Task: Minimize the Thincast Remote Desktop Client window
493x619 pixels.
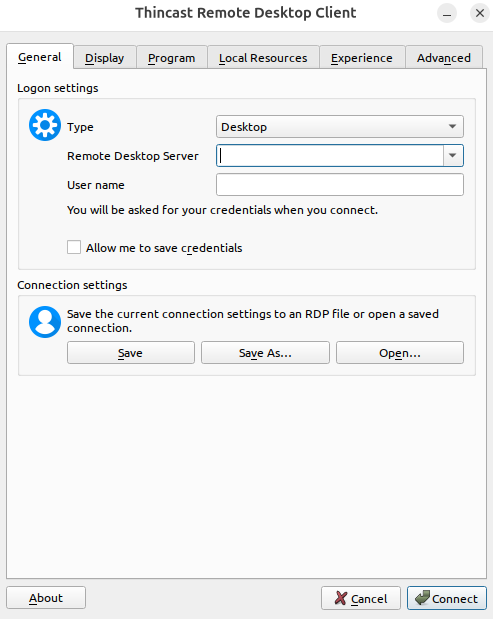Action: (447, 13)
